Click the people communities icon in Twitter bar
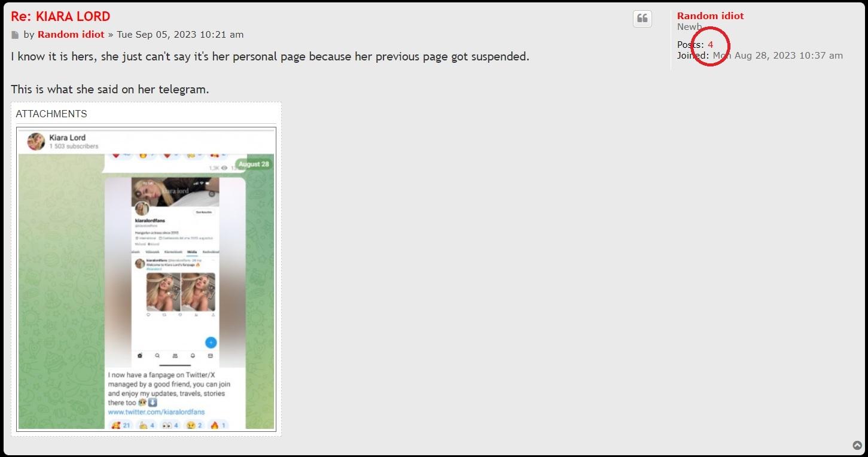868x457 pixels. (x=175, y=355)
